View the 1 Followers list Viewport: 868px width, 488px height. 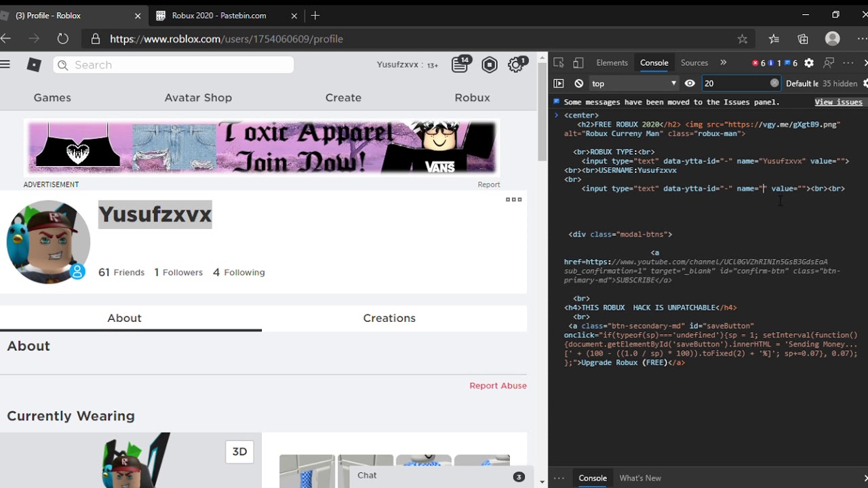pos(178,272)
